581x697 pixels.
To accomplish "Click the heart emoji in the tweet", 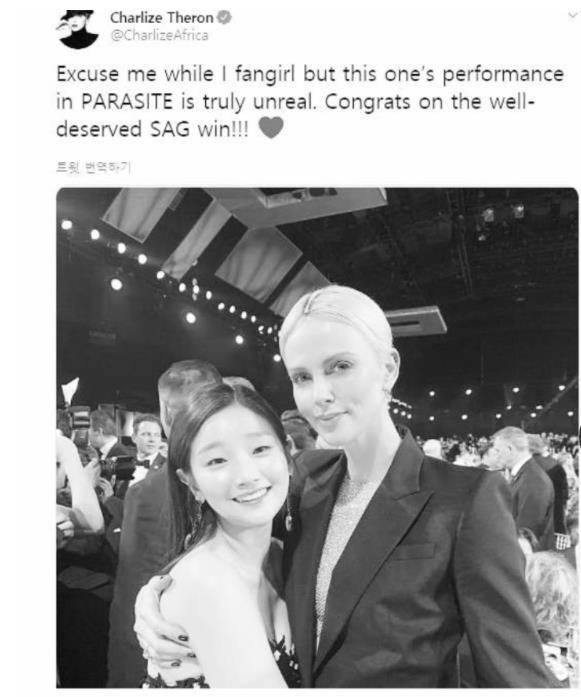I will coord(271,128).
